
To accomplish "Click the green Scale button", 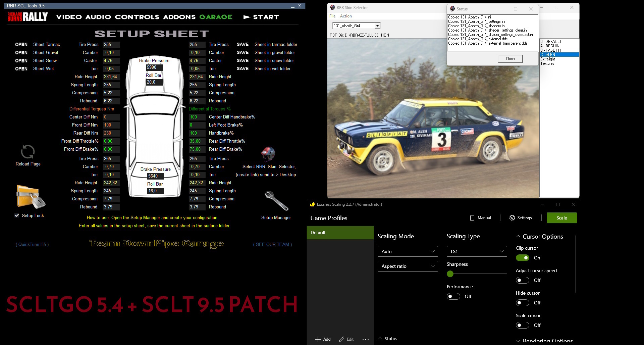I will (561, 218).
